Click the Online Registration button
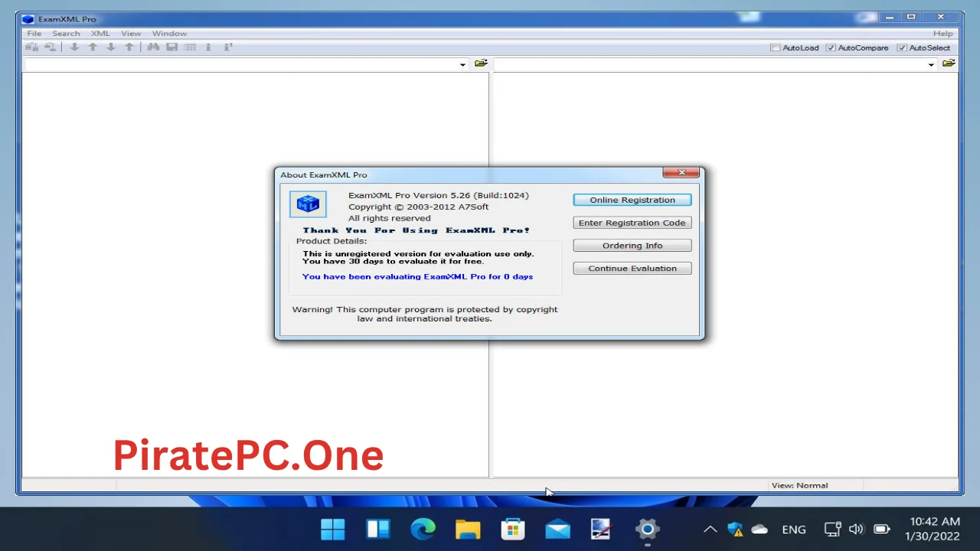Viewport: 980px width, 551px height. click(x=632, y=200)
